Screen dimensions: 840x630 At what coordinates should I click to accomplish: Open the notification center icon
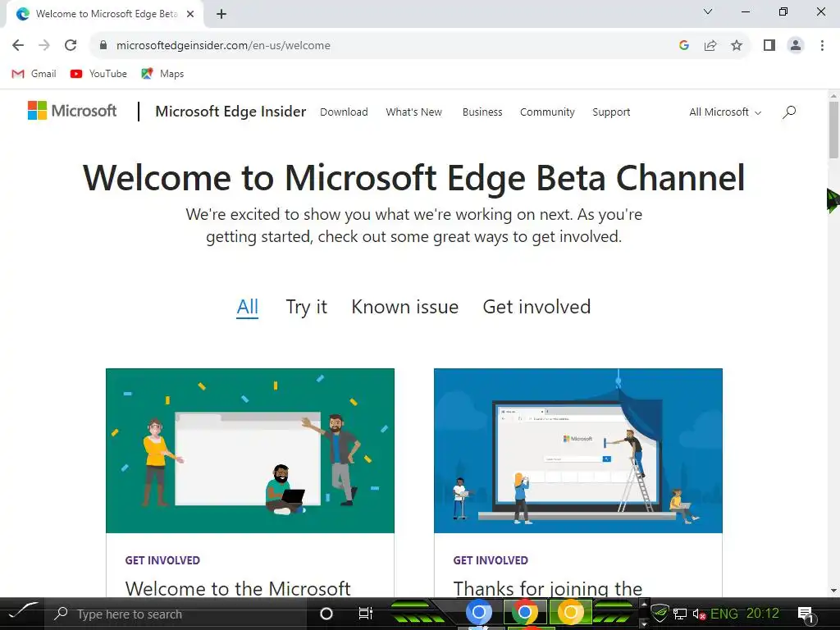tap(806, 615)
